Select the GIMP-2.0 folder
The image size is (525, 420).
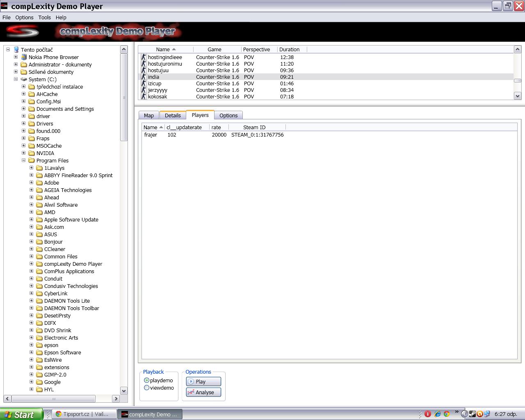tap(55, 374)
